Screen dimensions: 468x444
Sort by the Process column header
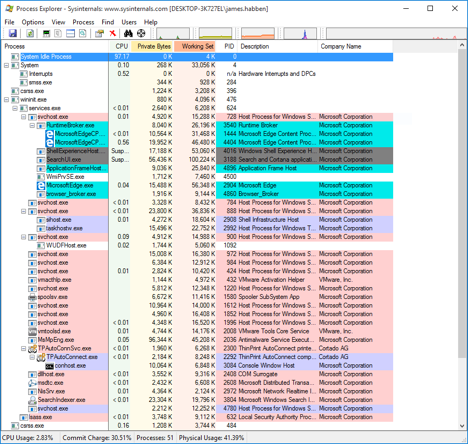55,46
